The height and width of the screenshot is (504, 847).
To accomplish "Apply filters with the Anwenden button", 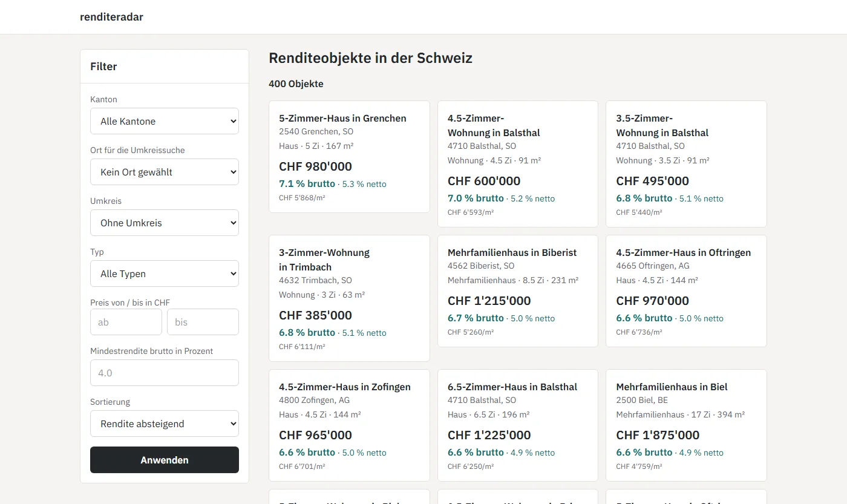I will 165,460.
